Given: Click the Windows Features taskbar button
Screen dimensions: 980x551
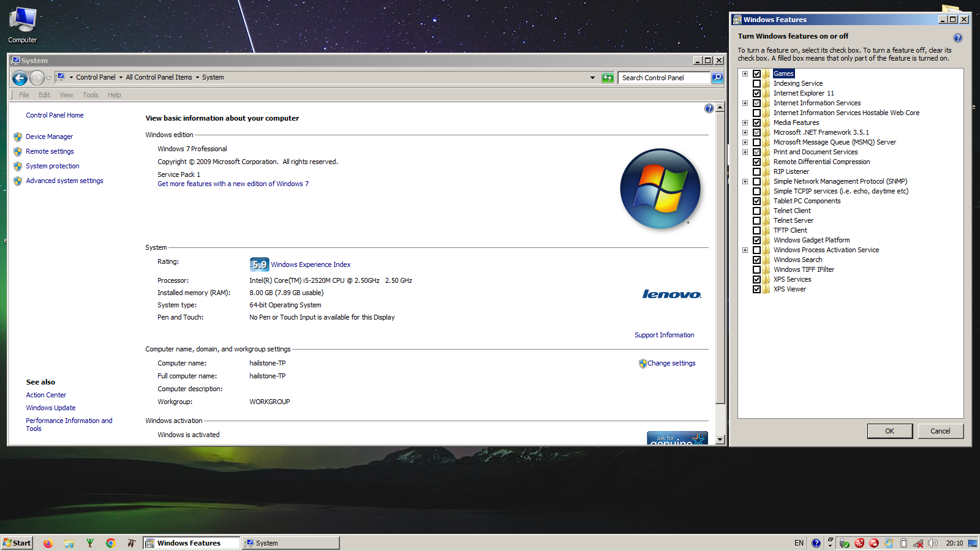Looking at the screenshot, I should pyautogui.click(x=192, y=543).
